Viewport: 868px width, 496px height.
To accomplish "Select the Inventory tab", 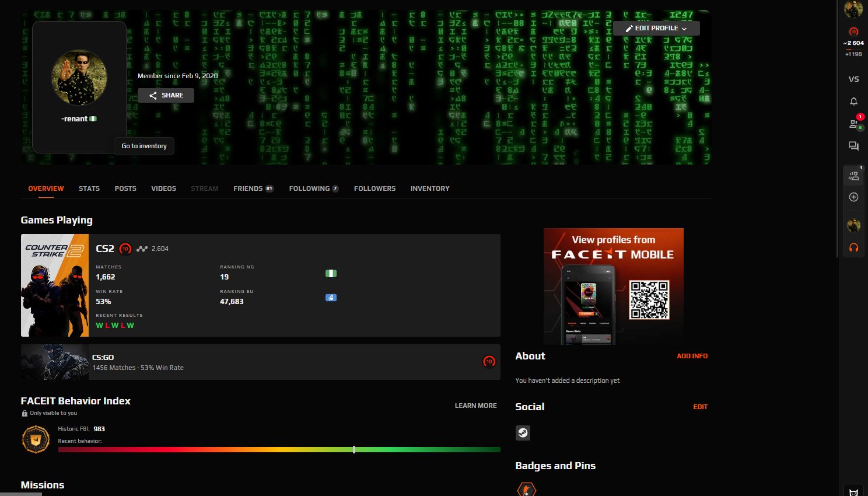I will (x=430, y=188).
